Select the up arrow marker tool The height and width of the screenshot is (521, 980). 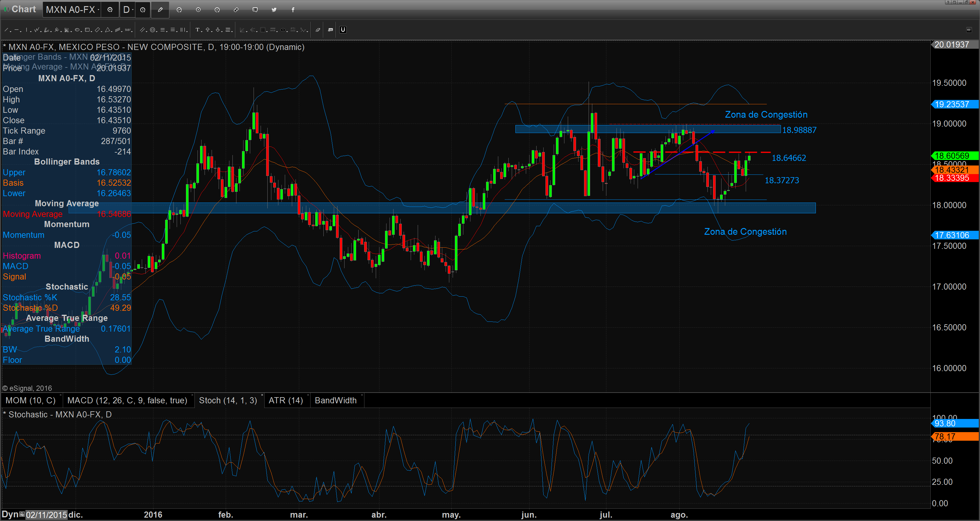(x=208, y=30)
